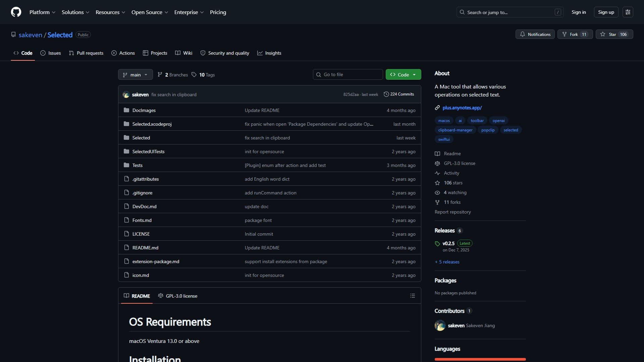644x362 pixels.
Task: Click the .gitattributes file icon
Action: click(x=126, y=179)
